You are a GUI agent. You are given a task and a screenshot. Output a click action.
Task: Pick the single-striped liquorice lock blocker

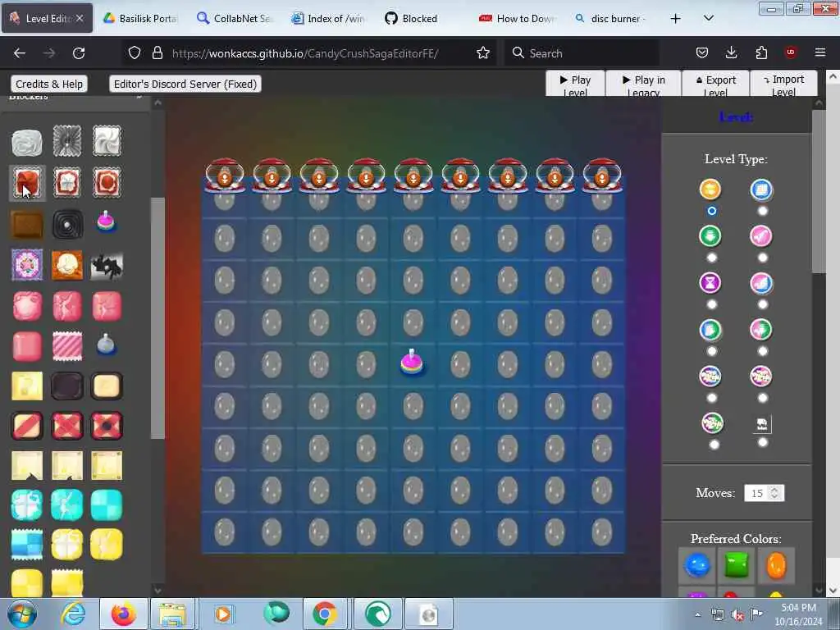click(x=27, y=426)
